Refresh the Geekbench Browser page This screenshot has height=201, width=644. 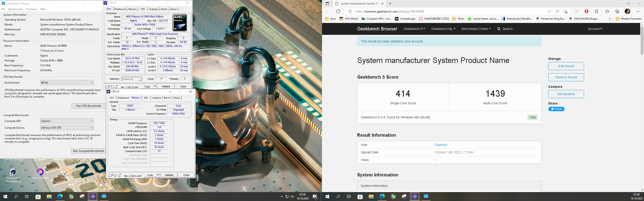point(338,11)
